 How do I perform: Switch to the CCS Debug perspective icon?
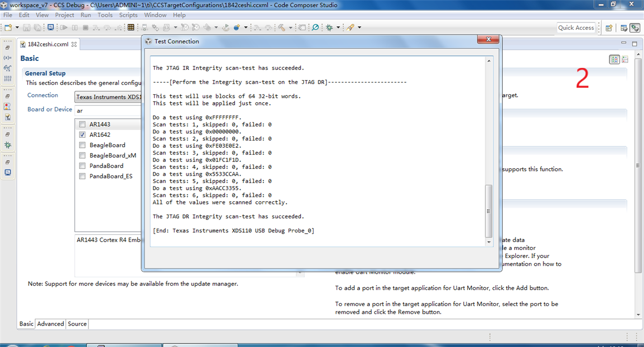(x=635, y=28)
